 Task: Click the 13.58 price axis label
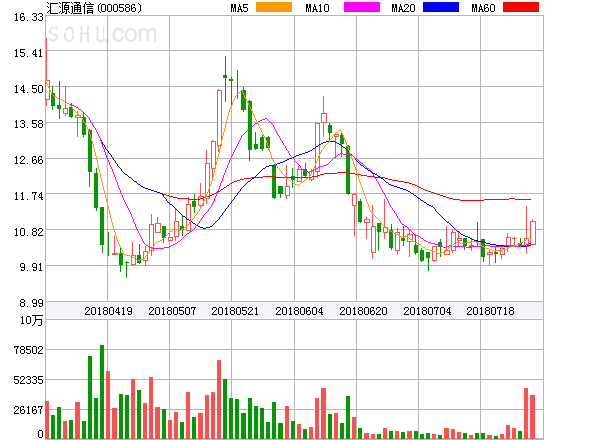coord(29,124)
